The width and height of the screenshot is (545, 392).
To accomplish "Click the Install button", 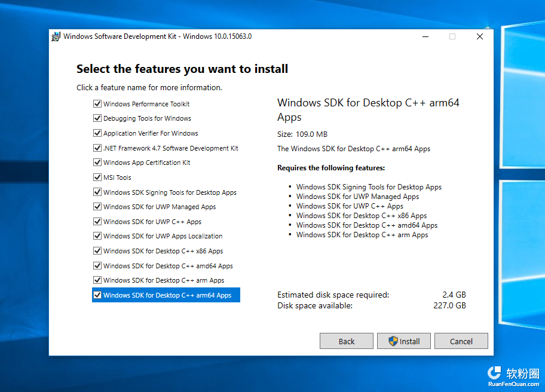I will [404, 341].
